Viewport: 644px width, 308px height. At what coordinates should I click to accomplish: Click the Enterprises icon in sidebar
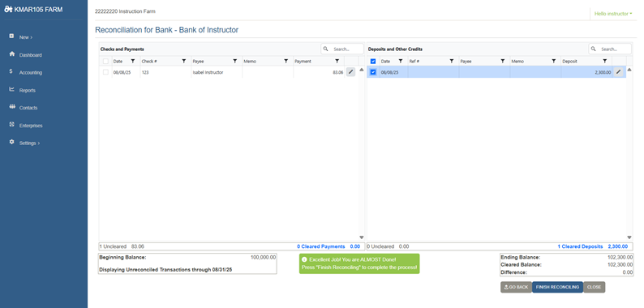tap(11, 125)
